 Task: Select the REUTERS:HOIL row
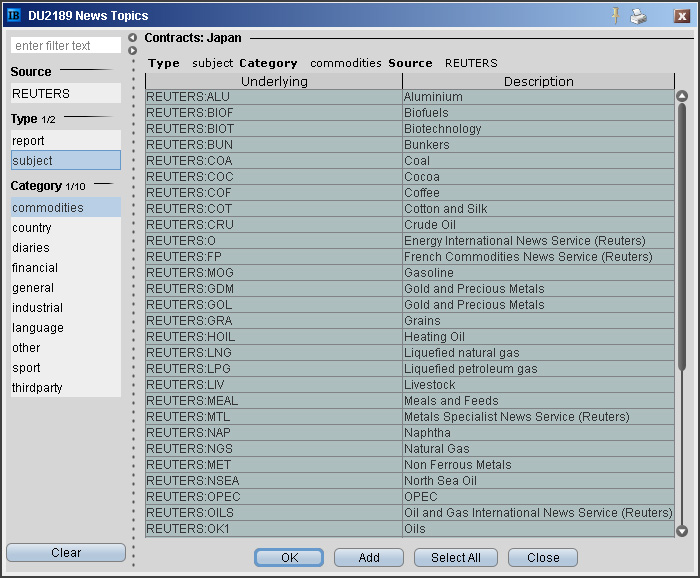[x=410, y=337]
